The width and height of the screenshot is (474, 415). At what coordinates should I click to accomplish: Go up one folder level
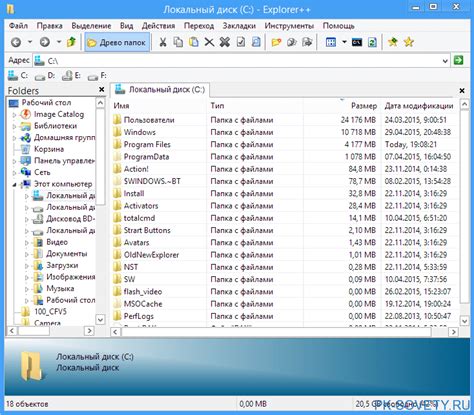[71, 42]
